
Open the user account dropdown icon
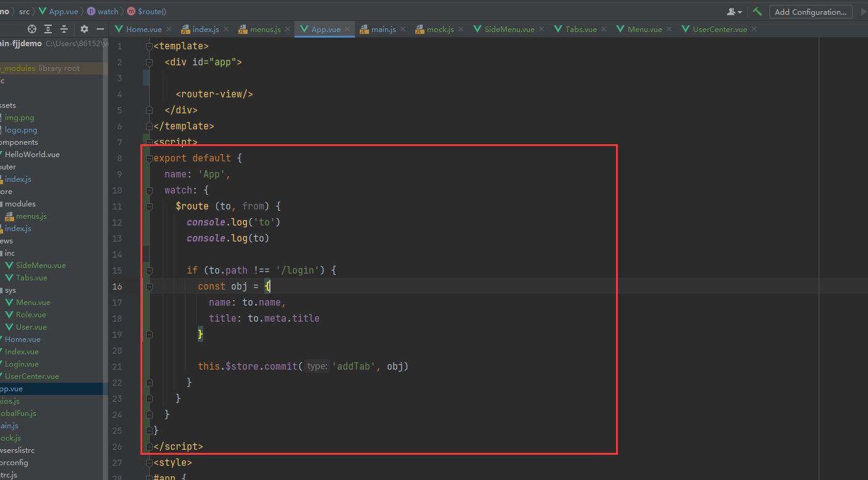pos(734,12)
